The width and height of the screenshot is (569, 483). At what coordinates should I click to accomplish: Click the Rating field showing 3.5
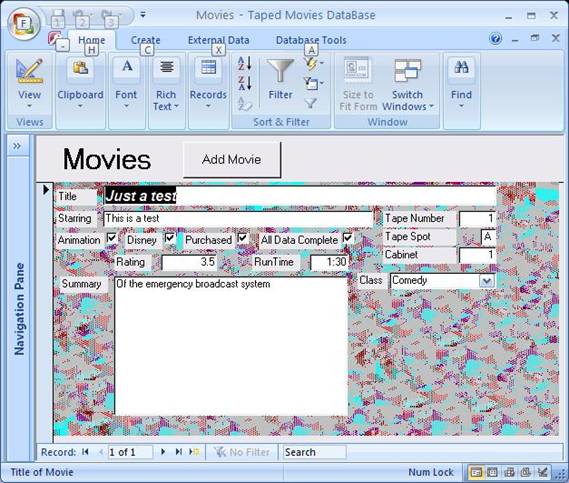tap(189, 262)
